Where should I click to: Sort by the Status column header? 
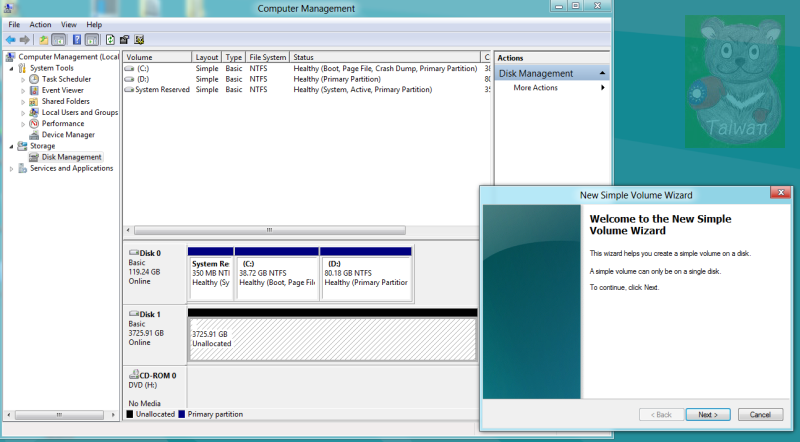point(385,57)
